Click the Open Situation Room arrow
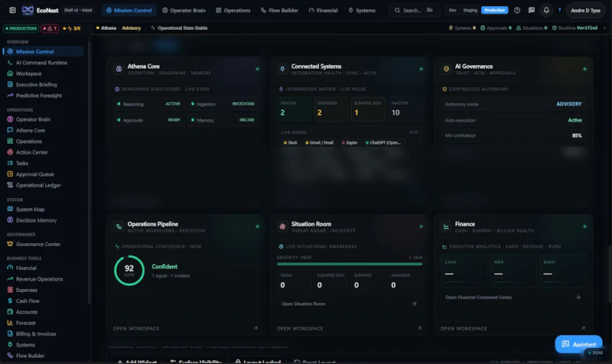This screenshot has width=612, height=364. 414,304
